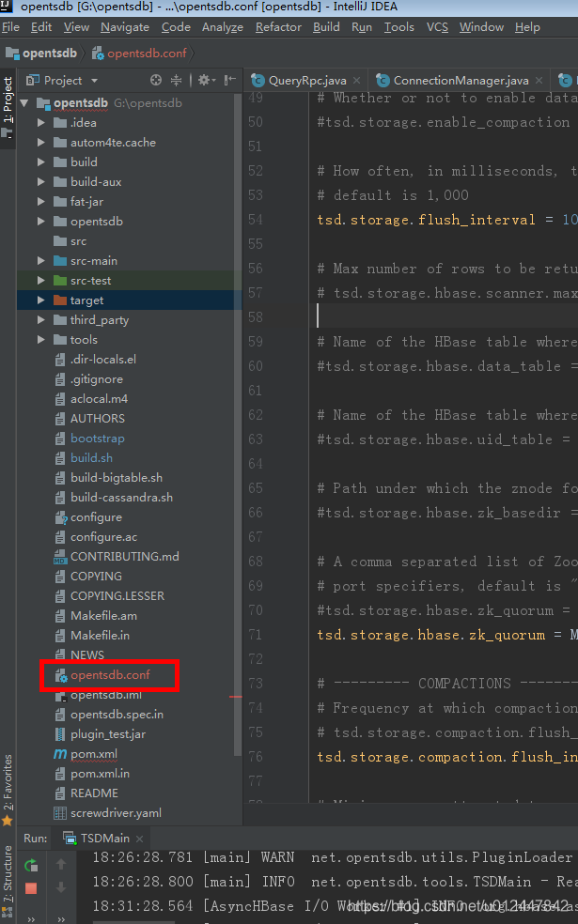
Task: Open the Analyze menu
Action: (x=223, y=27)
